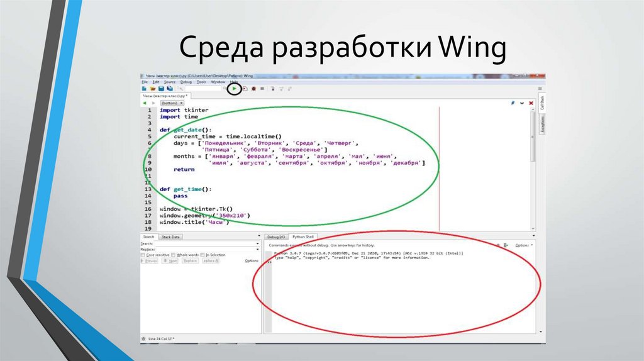Viewport: 644px width, 361px height.
Task: Click the Open File folder icon
Action: coord(152,89)
